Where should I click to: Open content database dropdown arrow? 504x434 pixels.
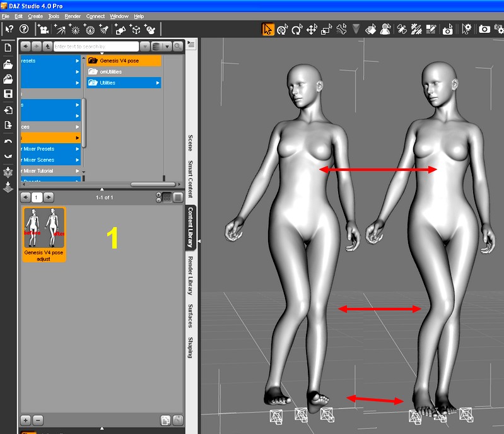pos(167,47)
